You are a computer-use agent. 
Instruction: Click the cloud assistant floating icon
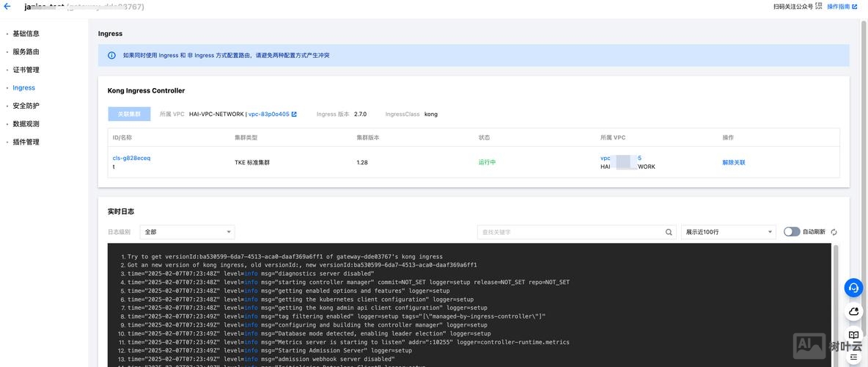pos(853,311)
